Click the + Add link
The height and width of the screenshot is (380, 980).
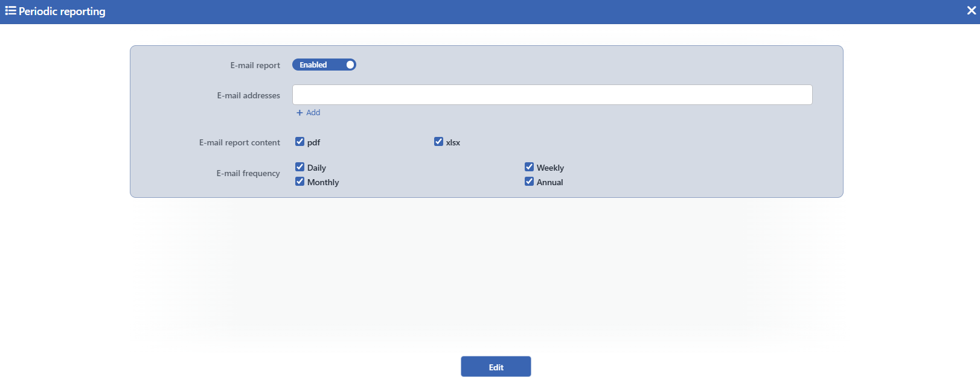309,113
